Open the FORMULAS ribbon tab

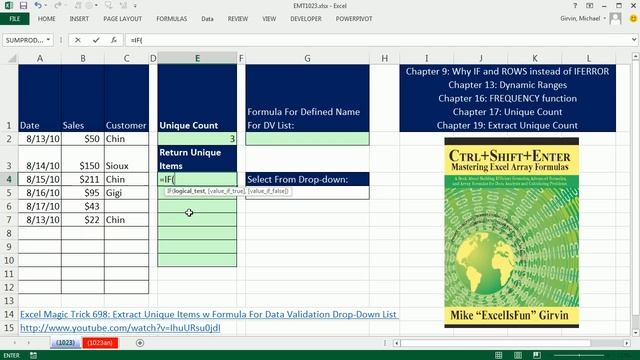[171, 19]
